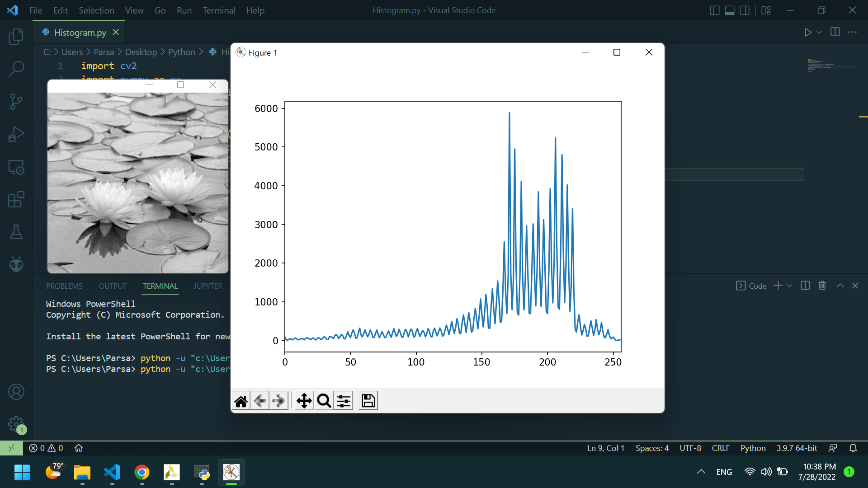Screen dimensions: 868x488
Task: Click Ln 9, Col 1 status bar item
Action: click(x=605, y=448)
